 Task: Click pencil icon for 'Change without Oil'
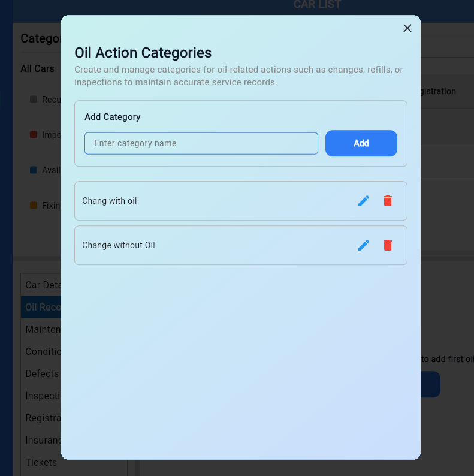(x=364, y=245)
